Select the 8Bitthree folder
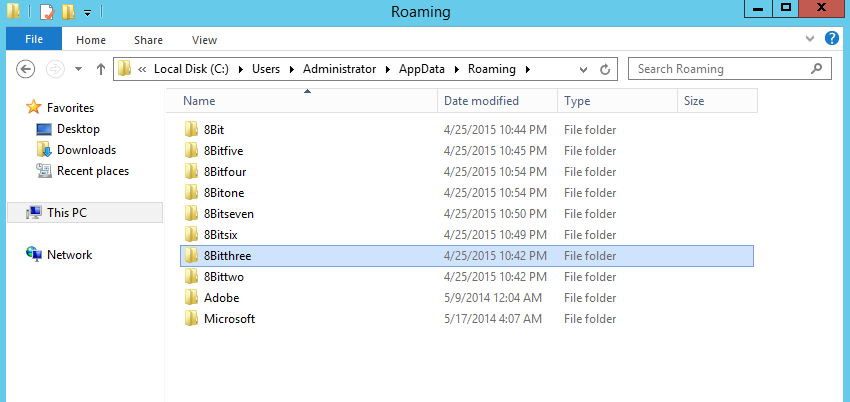The height and width of the screenshot is (402, 850). (467, 256)
